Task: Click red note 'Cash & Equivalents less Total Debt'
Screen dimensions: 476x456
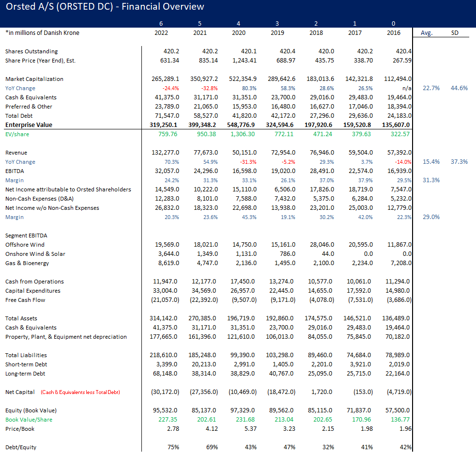Action: tap(80, 392)
